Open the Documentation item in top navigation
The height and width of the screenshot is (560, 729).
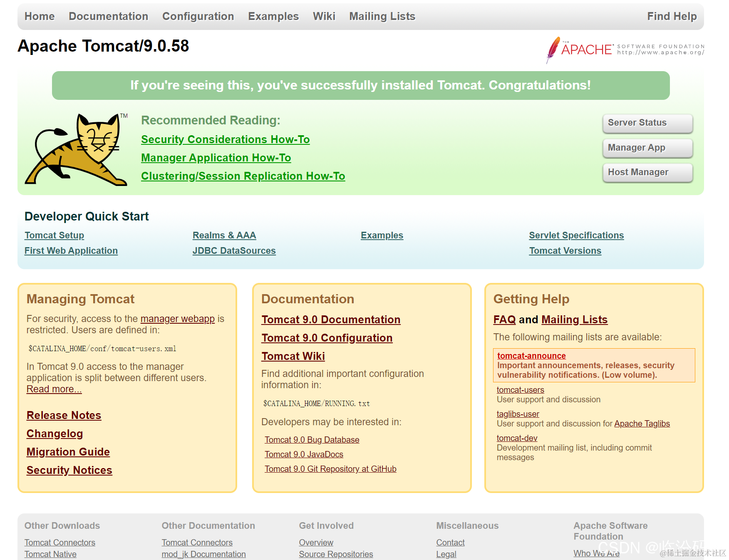109,16
